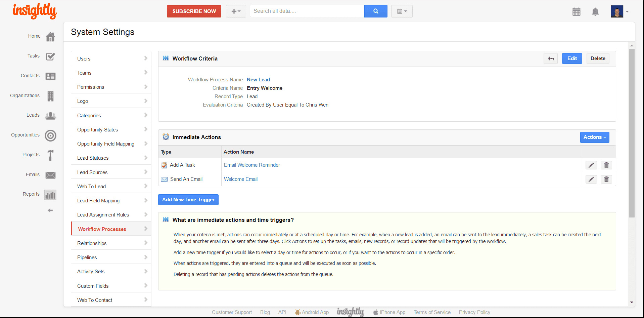Open the Android App footer link
The image size is (644, 318).
click(312, 312)
